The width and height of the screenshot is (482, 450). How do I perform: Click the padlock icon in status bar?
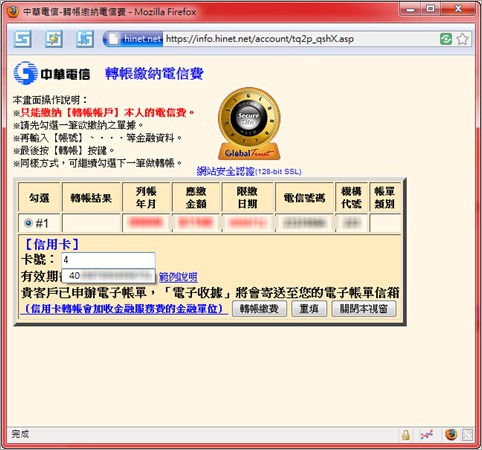point(406,435)
